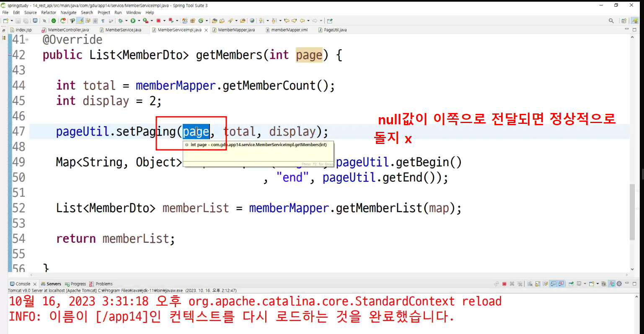Screen dimensions: 644x334
Task: Click the Debug bug icon
Action: 120,21
